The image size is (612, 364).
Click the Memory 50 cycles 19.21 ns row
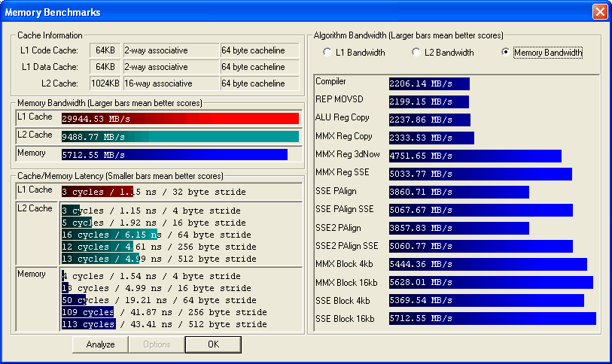click(x=159, y=300)
